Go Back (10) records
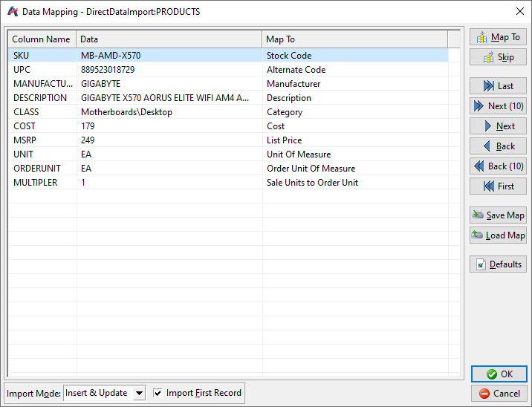Image resolution: width=532 pixels, height=407 pixels. 498,166
